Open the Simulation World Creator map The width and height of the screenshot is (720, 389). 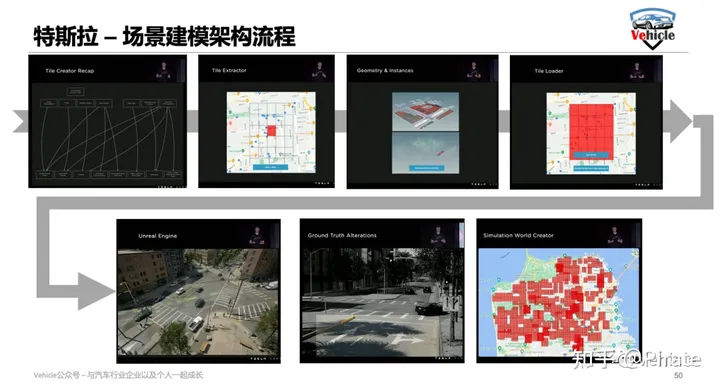pyautogui.click(x=559, y=302)
